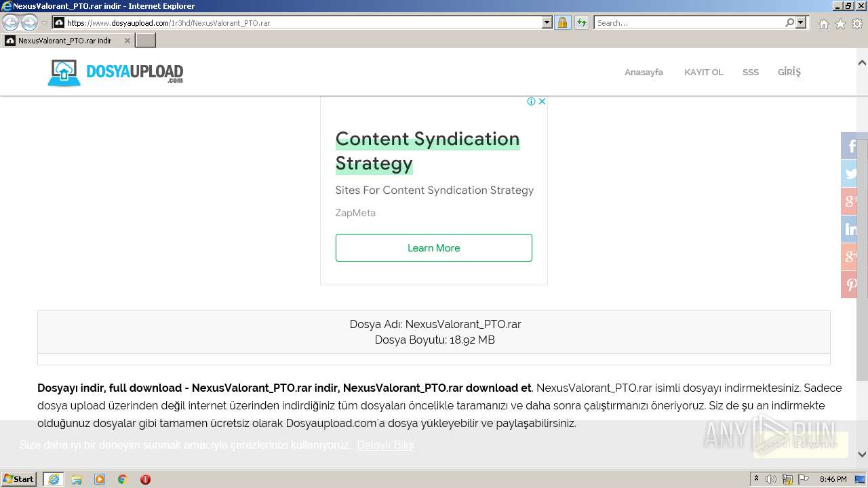Open the media player taskbar icon

coord(100,479)
